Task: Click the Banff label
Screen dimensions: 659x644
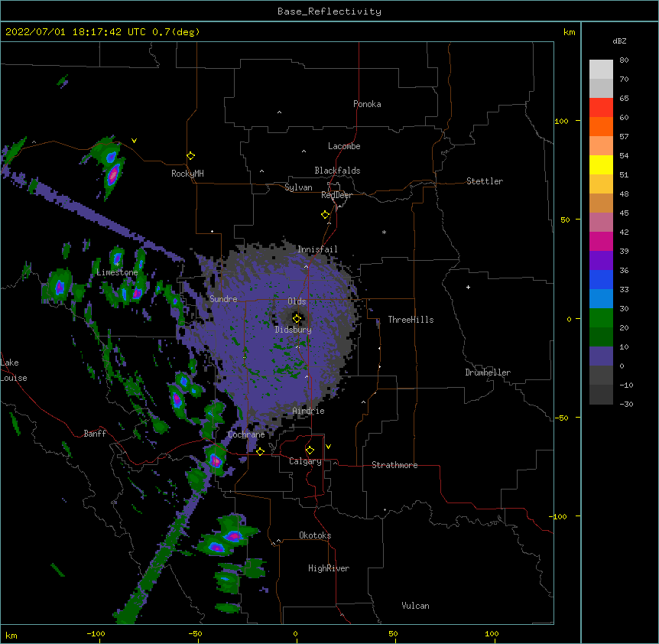Action: click(95, 434)
